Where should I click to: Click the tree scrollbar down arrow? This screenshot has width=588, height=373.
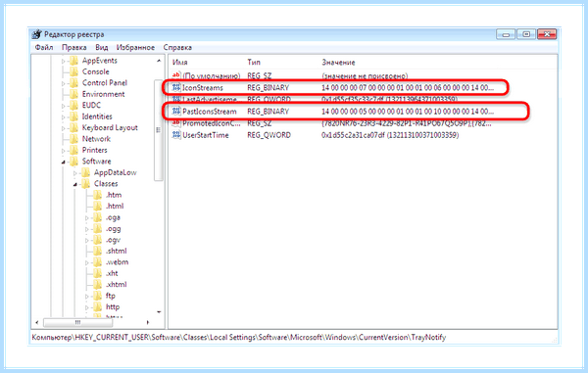pyautogui.click(x=159, y=312)
